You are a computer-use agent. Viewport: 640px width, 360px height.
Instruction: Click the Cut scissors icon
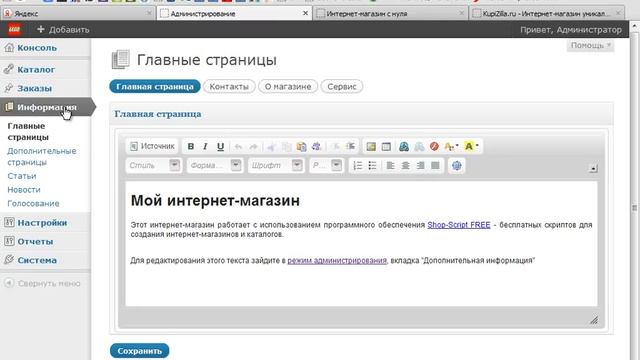tap(271, 147)
